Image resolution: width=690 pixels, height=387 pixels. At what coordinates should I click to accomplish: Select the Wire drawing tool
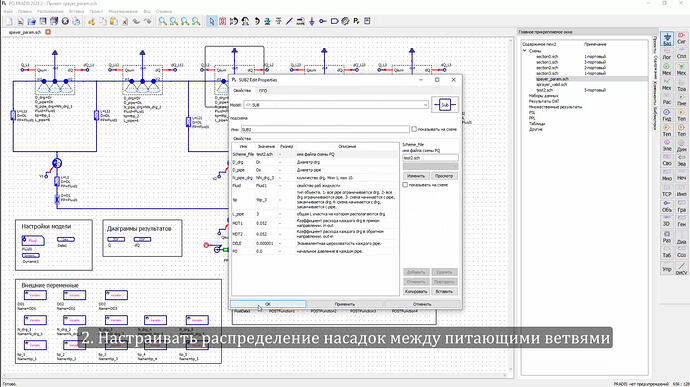(289, 21)
